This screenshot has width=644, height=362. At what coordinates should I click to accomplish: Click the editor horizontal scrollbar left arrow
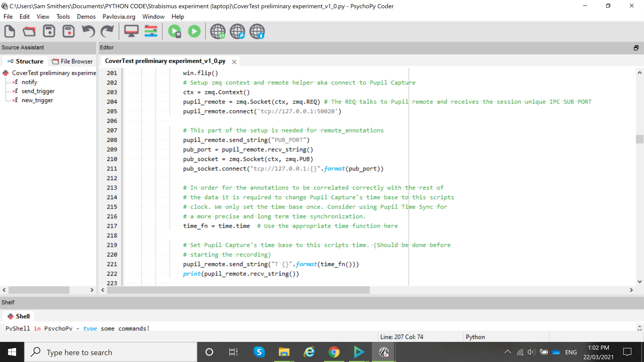[103, 290]
